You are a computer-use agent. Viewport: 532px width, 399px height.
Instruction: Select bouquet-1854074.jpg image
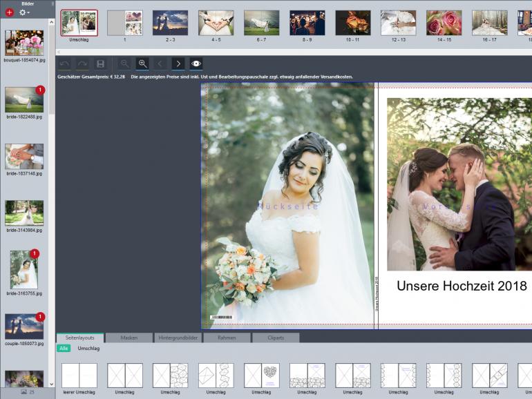pyautogui.click(x=24, y=43)
